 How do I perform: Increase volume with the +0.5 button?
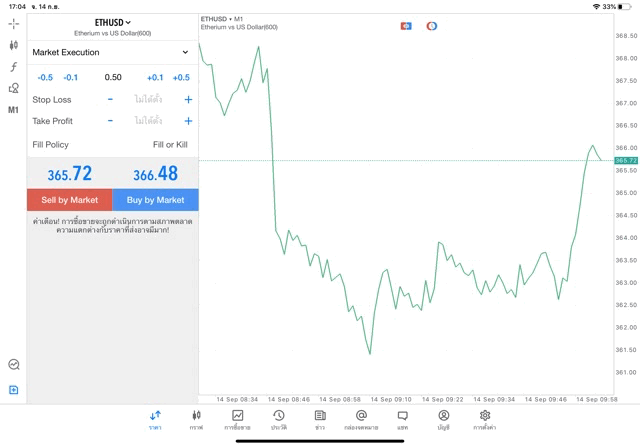tap(181, 77)
